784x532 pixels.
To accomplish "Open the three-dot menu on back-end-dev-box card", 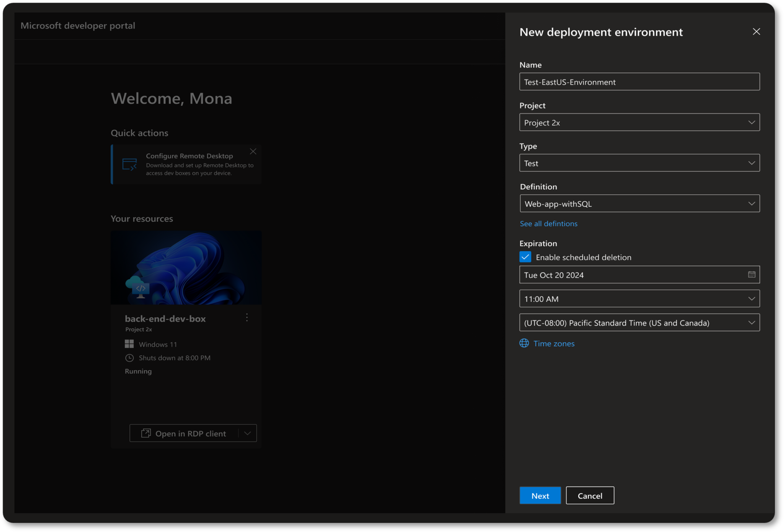I will 247,317.
